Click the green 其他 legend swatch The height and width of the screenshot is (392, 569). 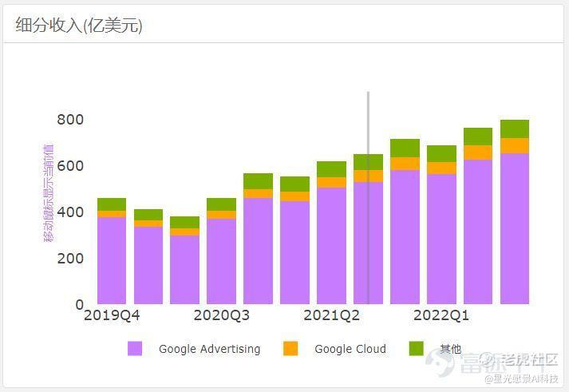tap(416, 348)
